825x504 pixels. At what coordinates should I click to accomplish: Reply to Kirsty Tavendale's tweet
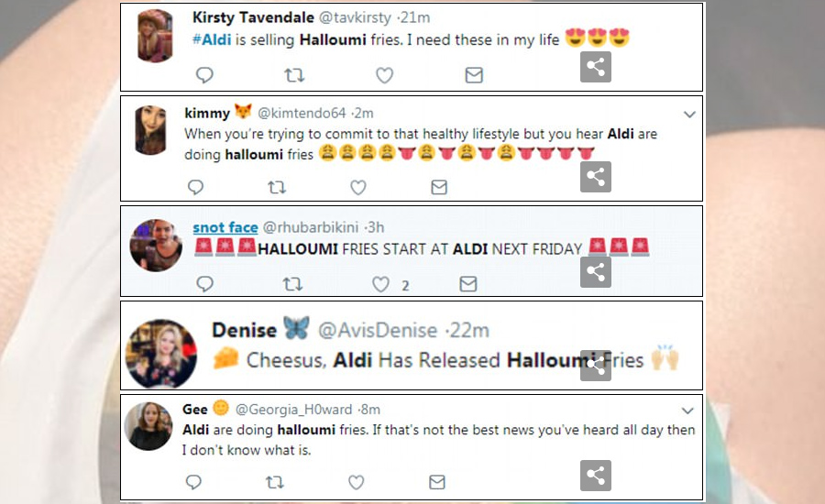204,75
